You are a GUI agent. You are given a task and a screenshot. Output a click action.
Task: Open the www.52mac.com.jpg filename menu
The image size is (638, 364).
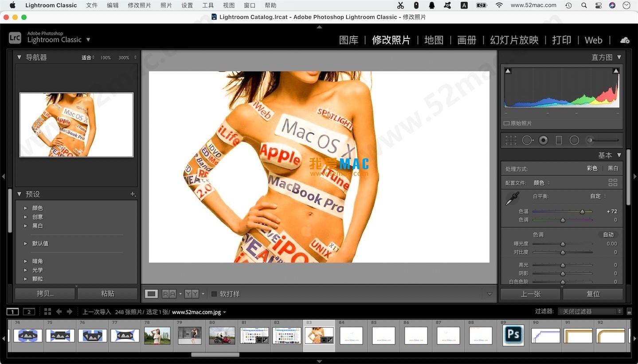[x=199, y=312]
